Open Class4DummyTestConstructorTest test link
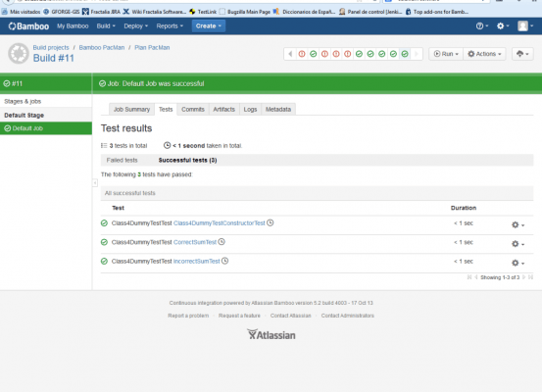 (220, 223)
